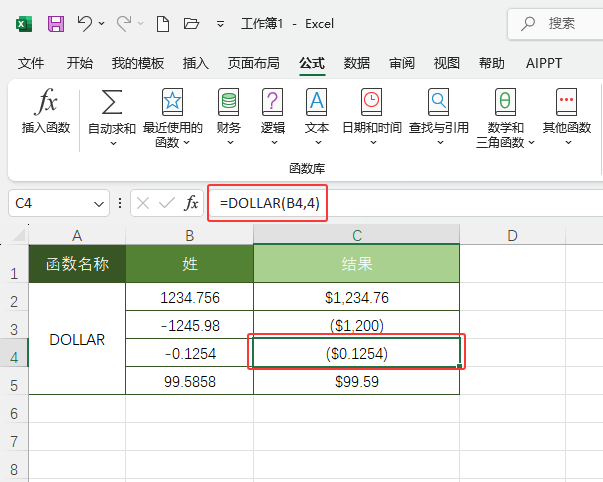Switch to the 我的模板 tab
The height and width of the screenshot is (482, 603).
[138, 63]
